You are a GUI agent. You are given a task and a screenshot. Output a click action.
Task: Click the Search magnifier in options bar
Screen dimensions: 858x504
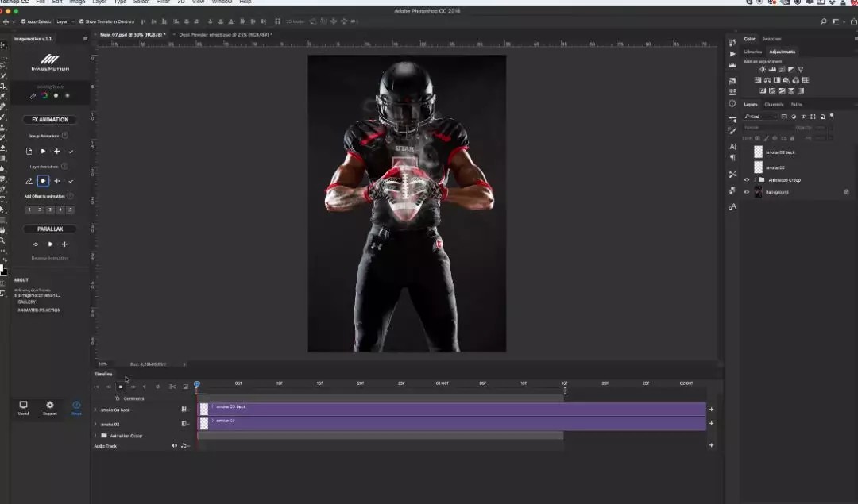(824, 21)
